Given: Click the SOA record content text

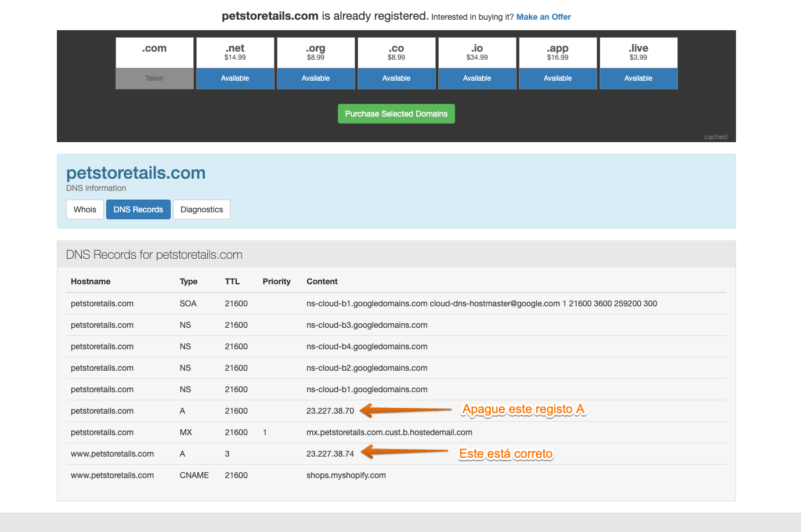Looking at the screenshot, I should 482,303.
